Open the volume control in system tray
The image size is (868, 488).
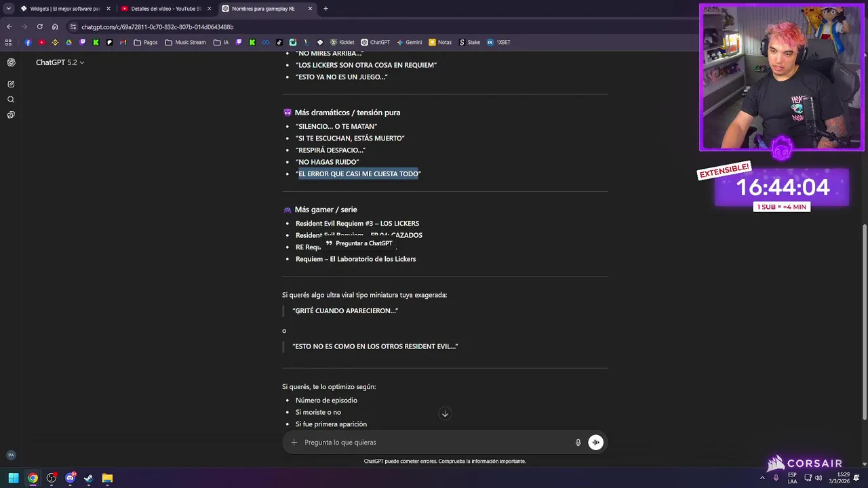click(x=818, y=479)
